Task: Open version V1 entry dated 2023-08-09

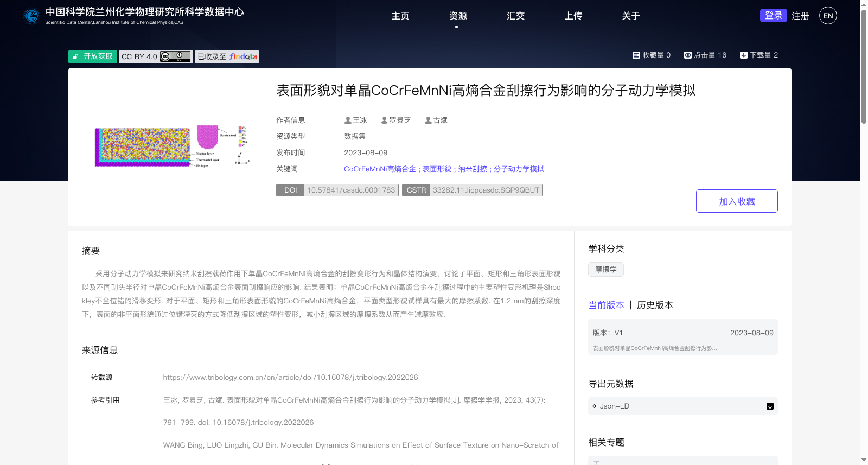Action: point(683,337)
